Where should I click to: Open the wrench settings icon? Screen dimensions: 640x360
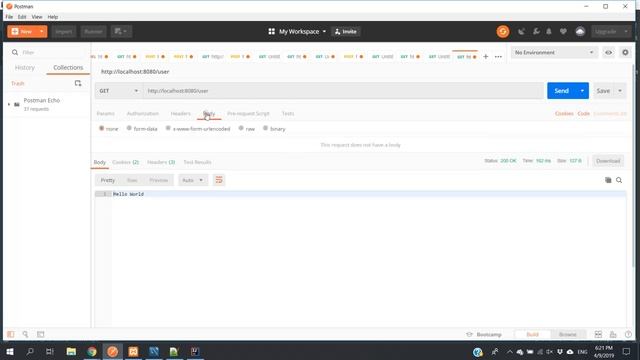[x=536, y=31]
